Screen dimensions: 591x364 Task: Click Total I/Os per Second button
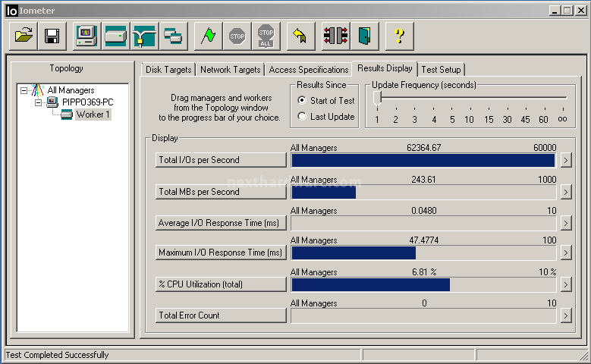pyautogui.click(x=221, y=160)
